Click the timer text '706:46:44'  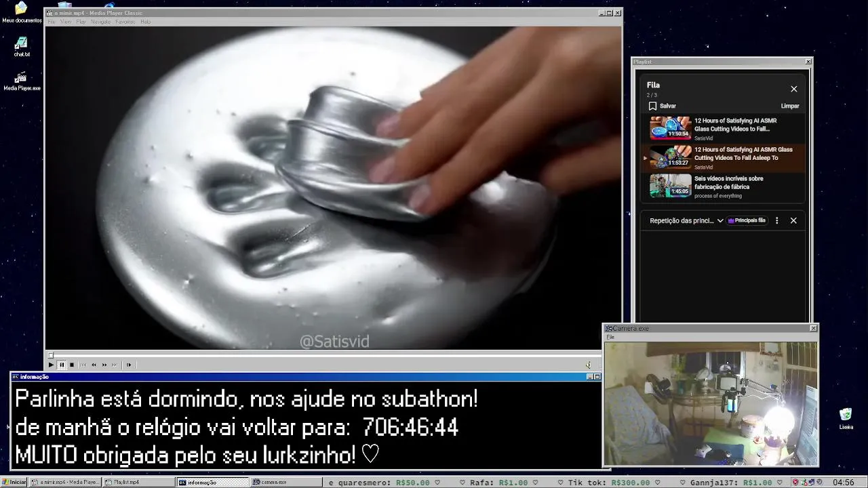coord(410,428)
